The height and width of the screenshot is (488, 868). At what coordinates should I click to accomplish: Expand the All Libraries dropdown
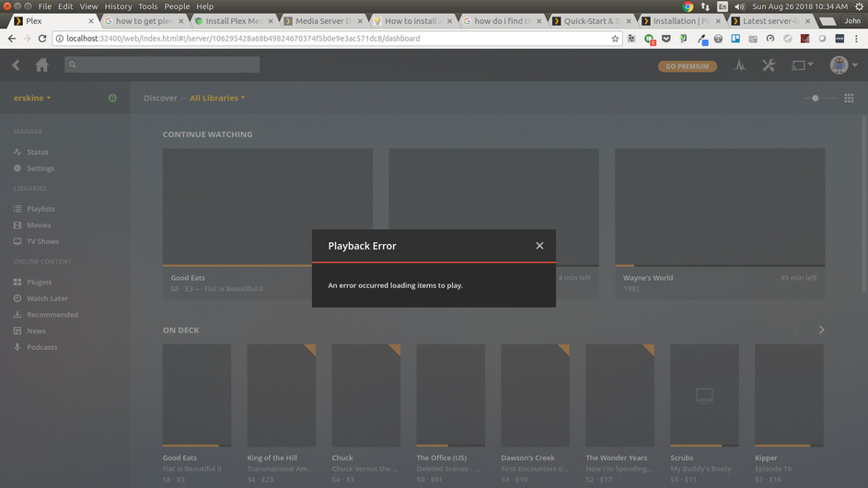217,98
